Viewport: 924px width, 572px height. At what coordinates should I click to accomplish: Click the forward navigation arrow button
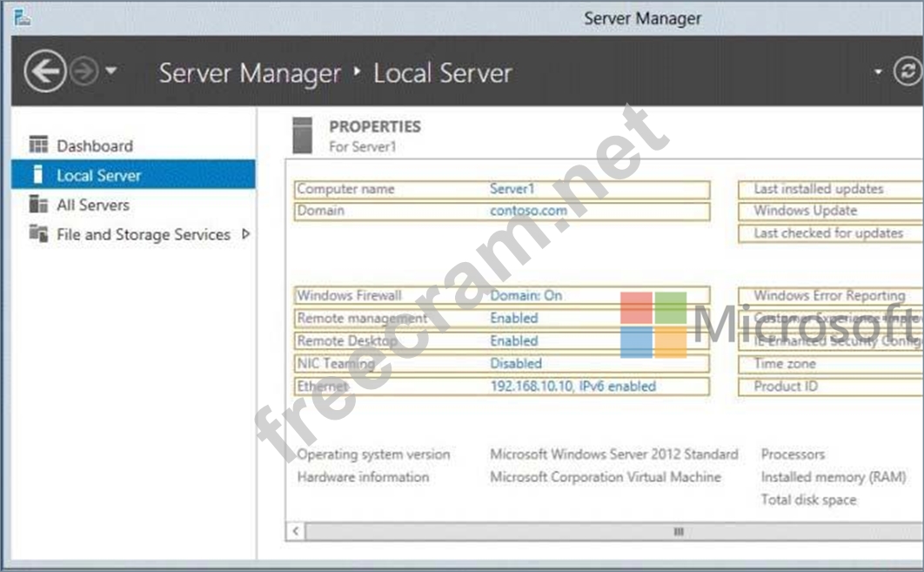[x=84, y=71]
